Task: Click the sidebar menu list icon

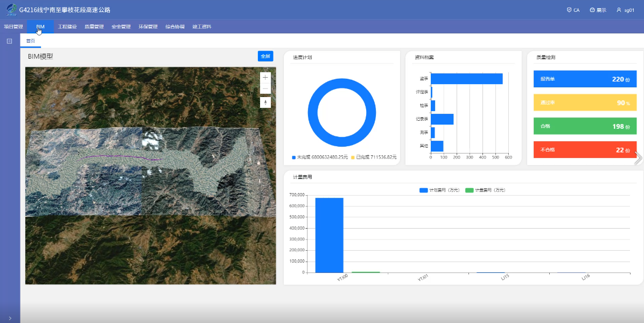Action: [x=9, y=41]
